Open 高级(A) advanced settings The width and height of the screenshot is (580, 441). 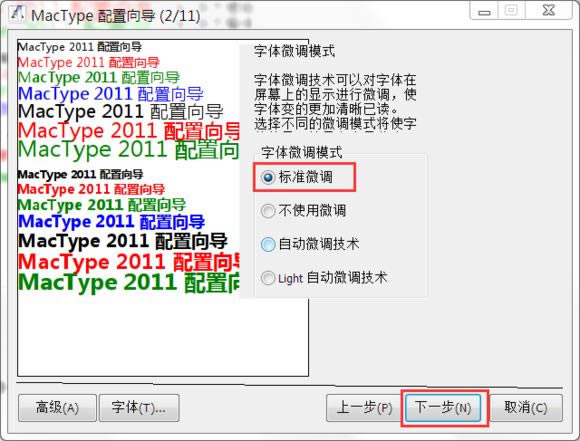tap(57, 408)
